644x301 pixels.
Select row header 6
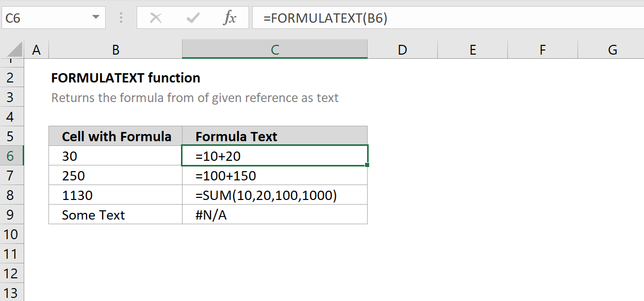tap(11, 156)
